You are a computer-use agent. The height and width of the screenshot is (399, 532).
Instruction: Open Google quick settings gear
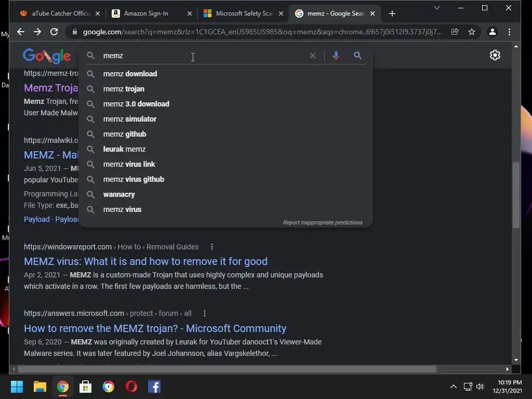(495, 55)
